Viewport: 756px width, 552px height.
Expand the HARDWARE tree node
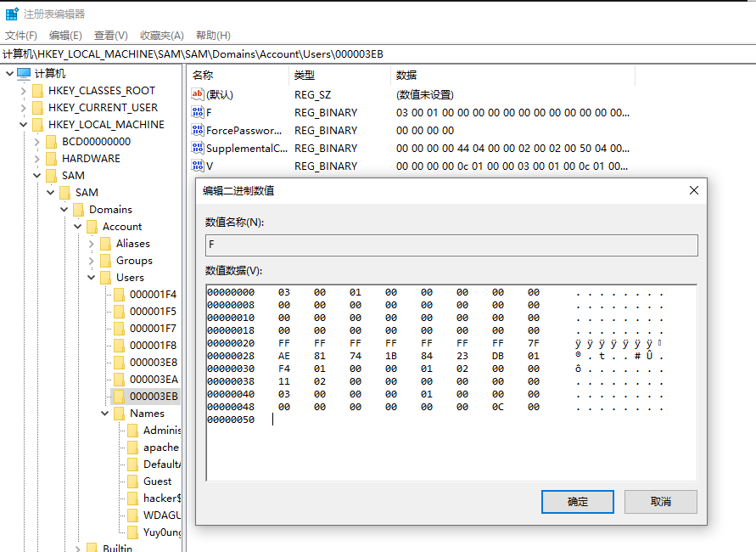[36, 159]
